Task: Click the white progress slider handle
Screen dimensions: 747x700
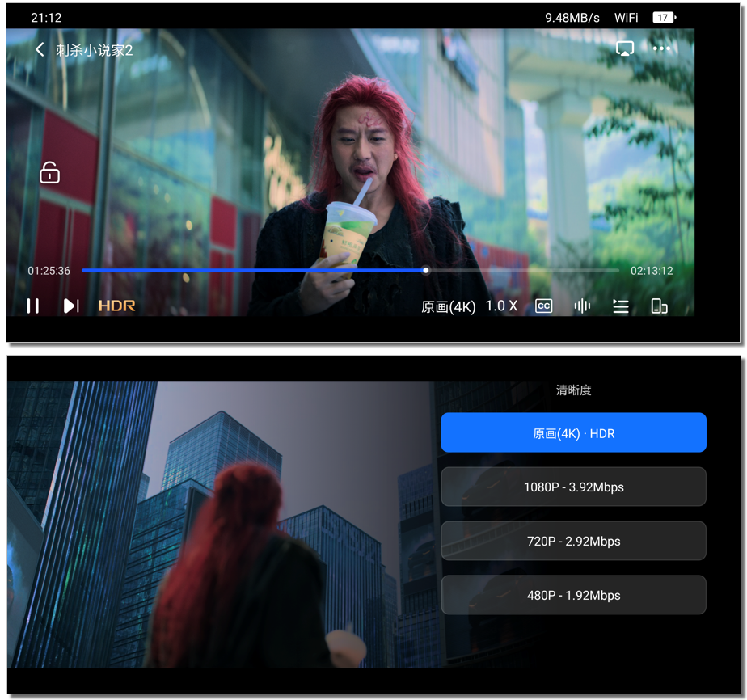Action: [426, 271]
